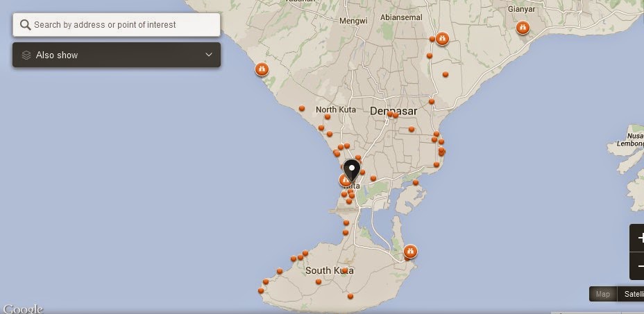Switch to Satellite view
The height and width of the screenshot is (314, 644).
632,294
